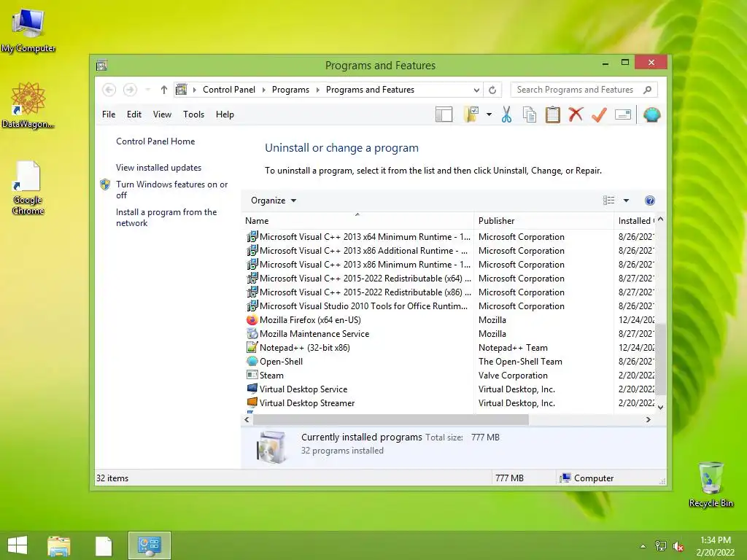Screen dimensions: 747x560
Task: Click the network tray icon
Action: 660,546
